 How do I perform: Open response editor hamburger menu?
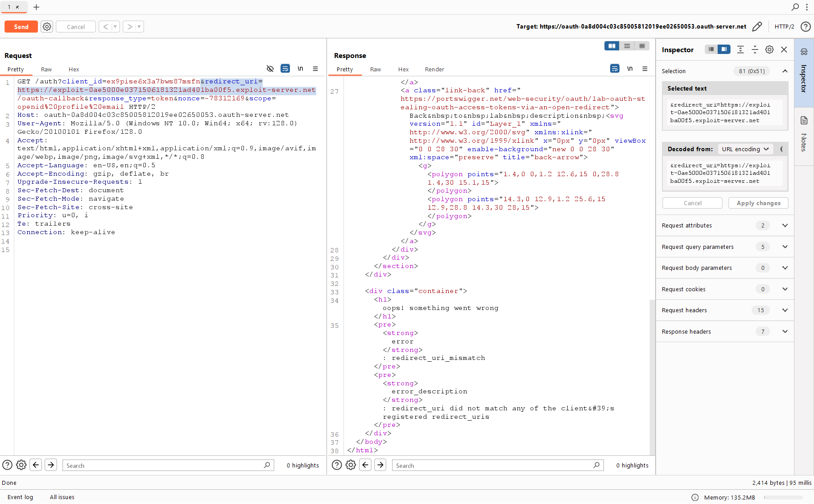pyautogui.click(x=645, y=69)
